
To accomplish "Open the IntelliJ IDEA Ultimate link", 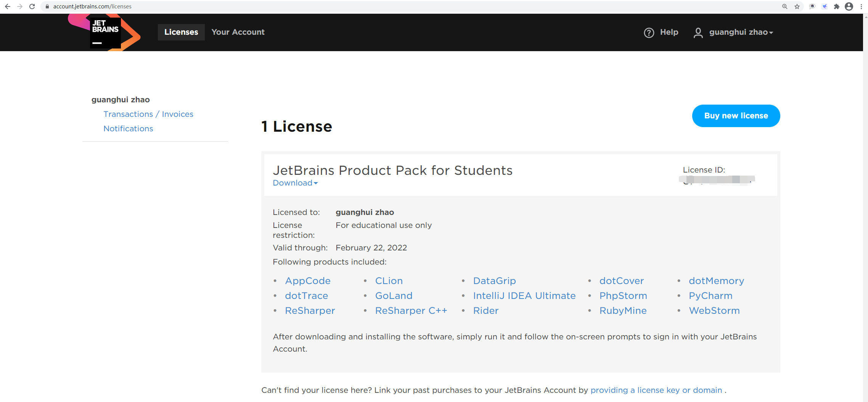I will (524, 295).
